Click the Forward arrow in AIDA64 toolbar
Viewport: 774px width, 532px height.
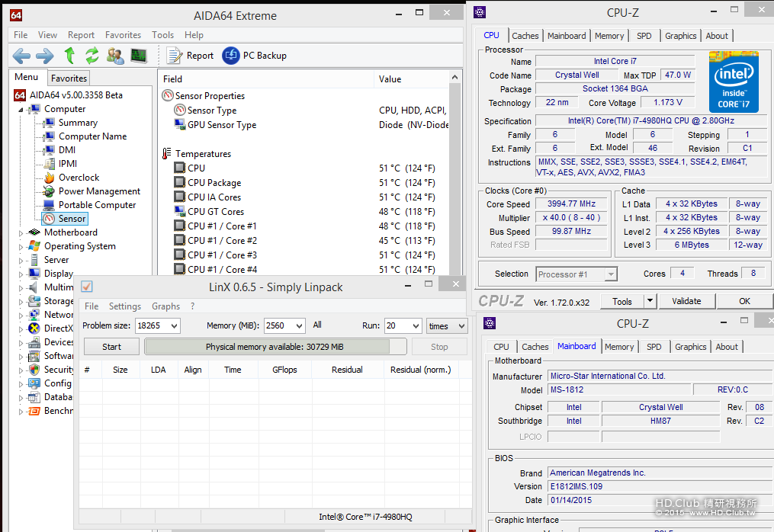[x=45, y=56]
